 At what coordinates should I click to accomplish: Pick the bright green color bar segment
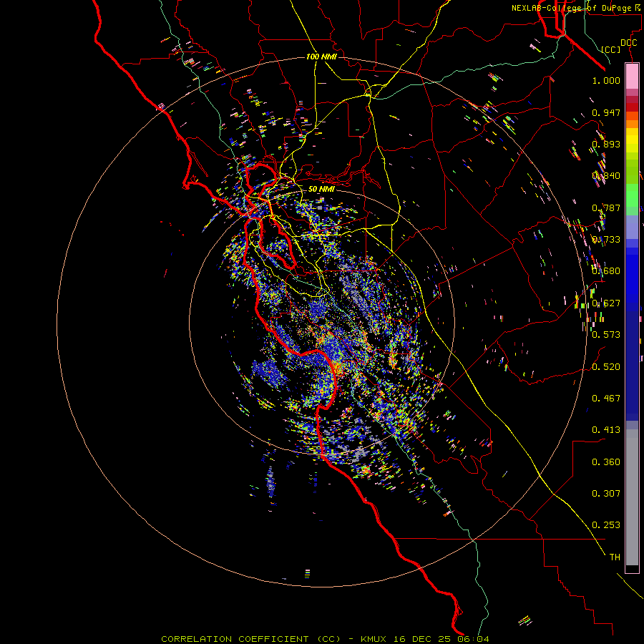[632, 195]
